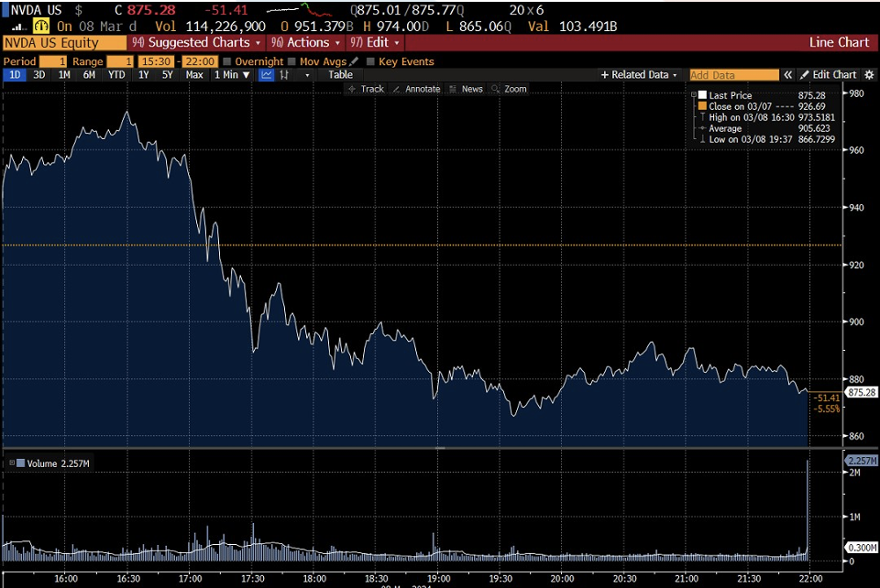This screenshot has height=588, width=880.
Task: Click the 2.257M volume tag on the axis
Action: 861,460
